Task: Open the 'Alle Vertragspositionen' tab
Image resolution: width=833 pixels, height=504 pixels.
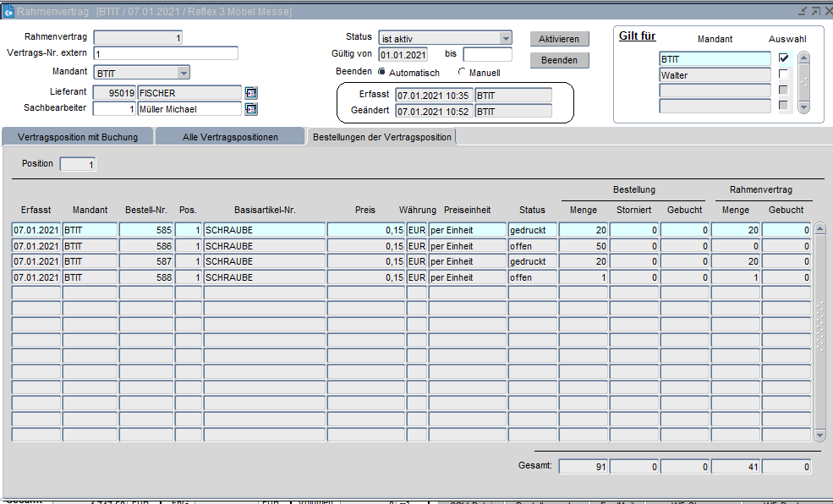Action: pos(230,137)
